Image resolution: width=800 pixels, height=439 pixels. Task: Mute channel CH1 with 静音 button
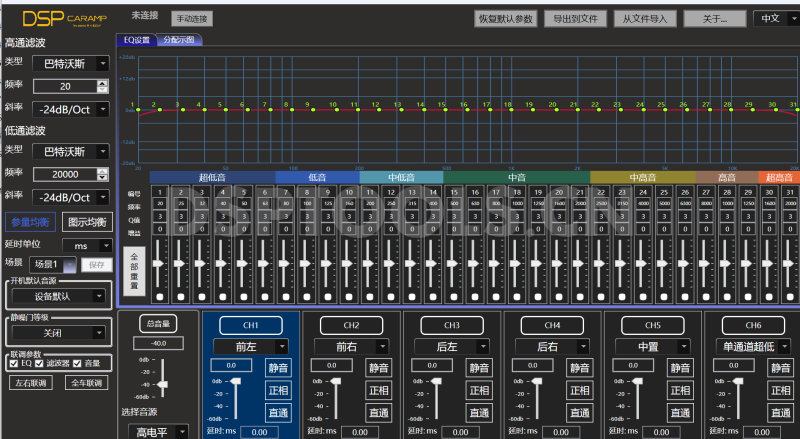pyautogui.click(x=277, y=367)
